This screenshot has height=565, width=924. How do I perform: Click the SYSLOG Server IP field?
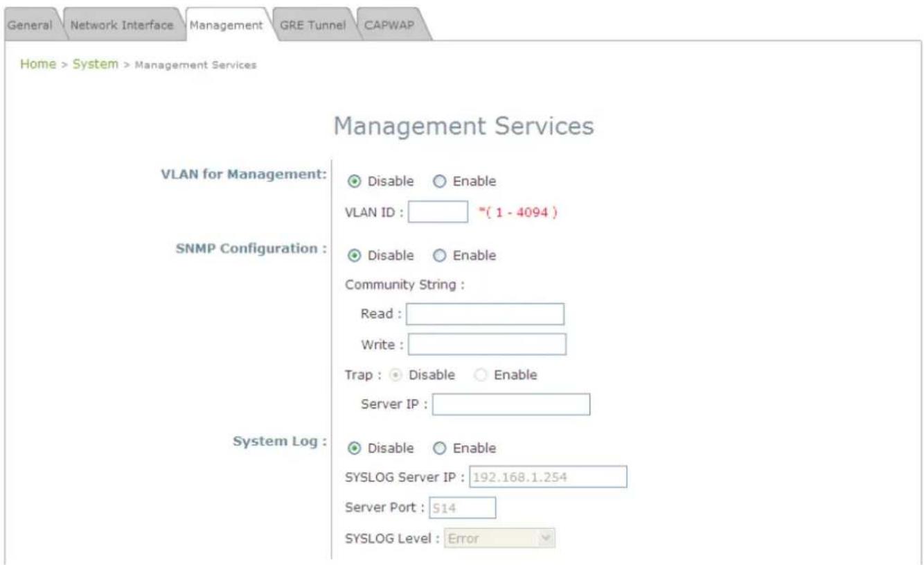[549, 477]
